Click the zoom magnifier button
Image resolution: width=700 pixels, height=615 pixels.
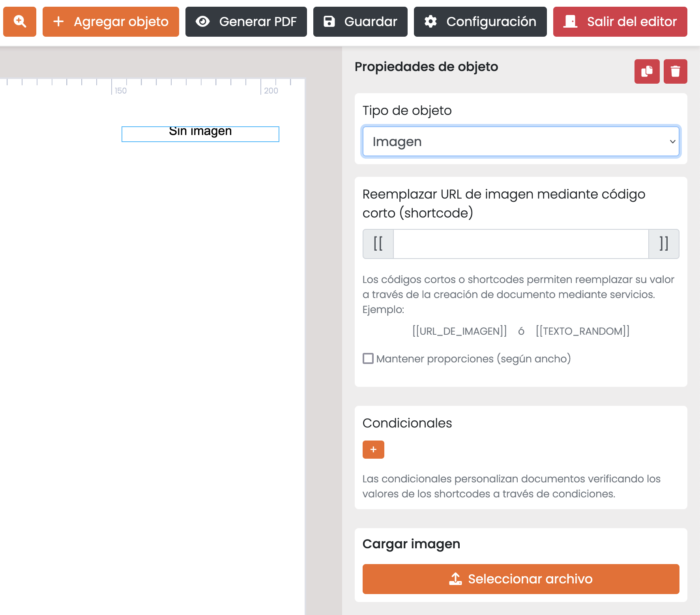(x=20, y=22)
